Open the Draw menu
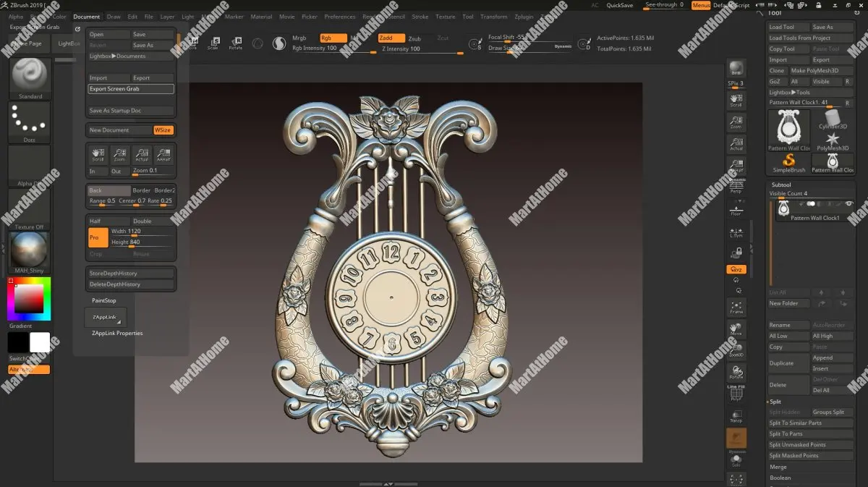This screenshot has width=868, height=487. [114, 17]
